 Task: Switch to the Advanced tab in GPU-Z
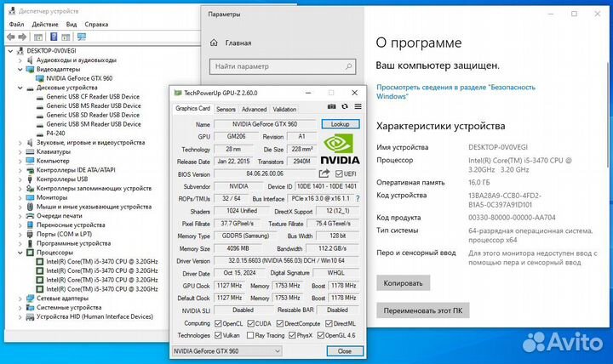pyautogui.click(x=254, y=110)
